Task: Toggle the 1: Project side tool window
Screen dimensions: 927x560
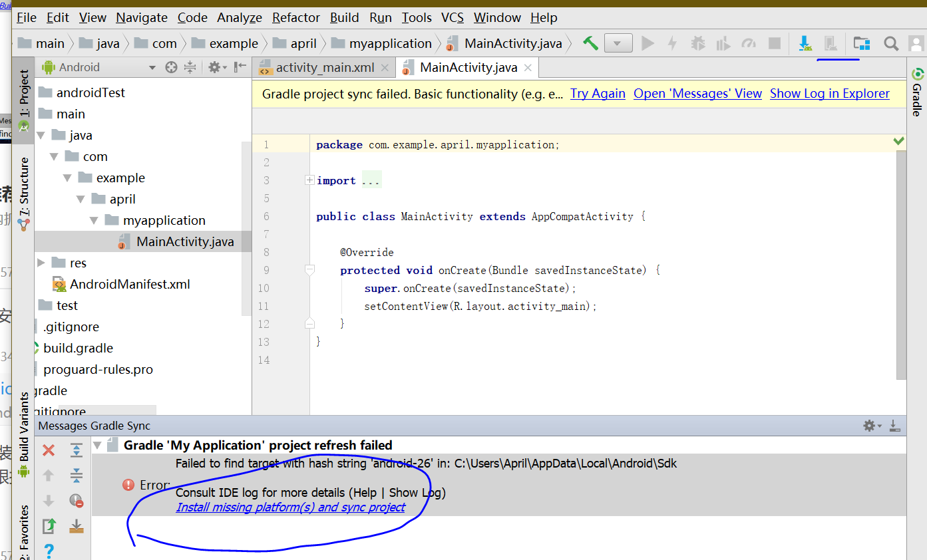Action: [24, 100]
